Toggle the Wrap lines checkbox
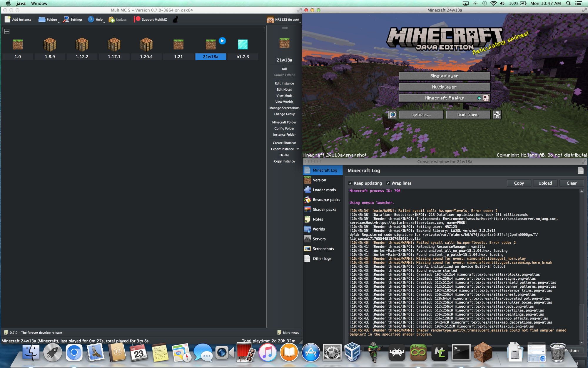The image size is (588, 368). 388,183
